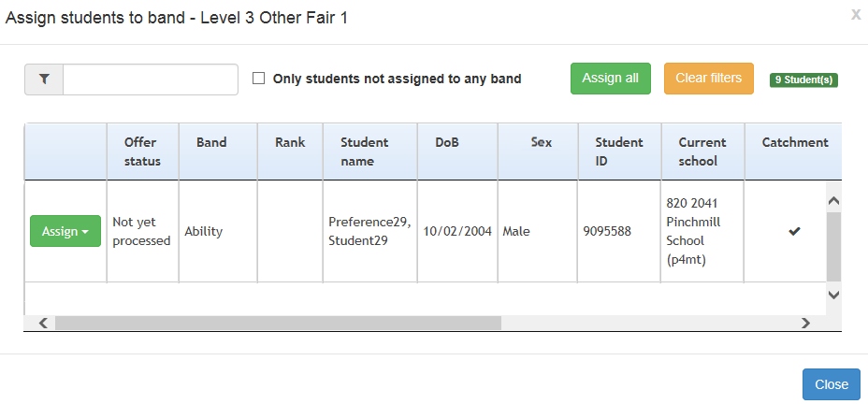Screen dimensions: 868x404
Task: Sort by the DoB column header
Action: (x=447, y=143)
